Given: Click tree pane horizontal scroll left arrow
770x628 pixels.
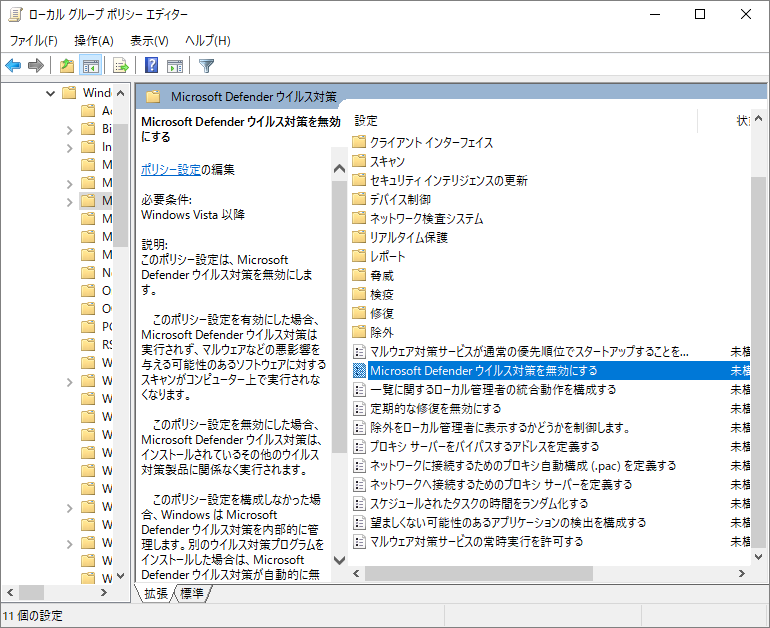Looking at the screenshot, I should pyautogui.click(x=10, y=593).
